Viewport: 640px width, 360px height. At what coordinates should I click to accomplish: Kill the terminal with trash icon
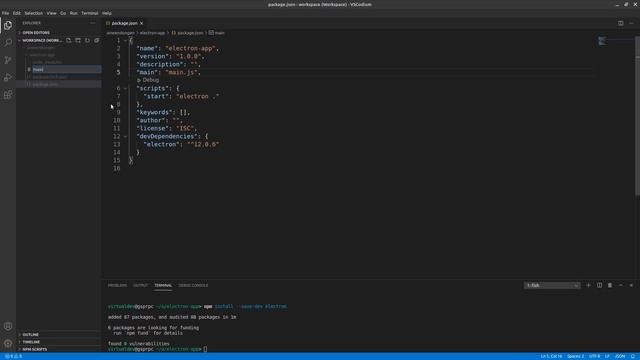610,285
